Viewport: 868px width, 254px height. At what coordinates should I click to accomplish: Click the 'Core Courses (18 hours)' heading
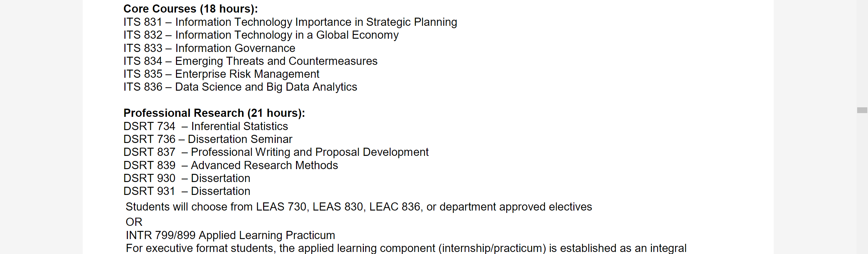tap(190, 9)
